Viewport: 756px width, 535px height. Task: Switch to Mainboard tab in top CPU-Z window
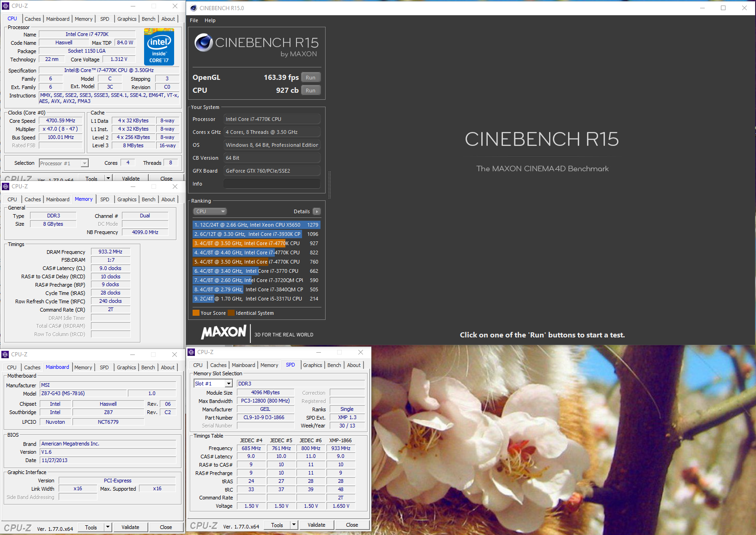[x=58, y=19]
